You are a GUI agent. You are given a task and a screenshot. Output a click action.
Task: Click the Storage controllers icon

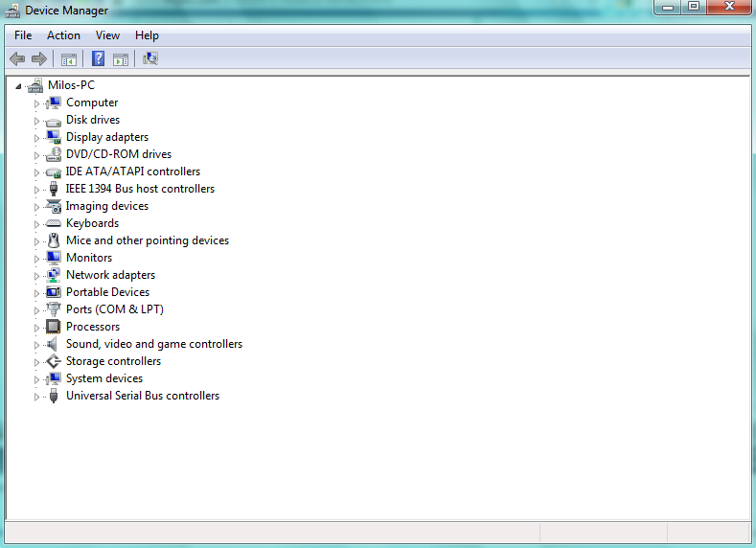click(x=54, y=361)
